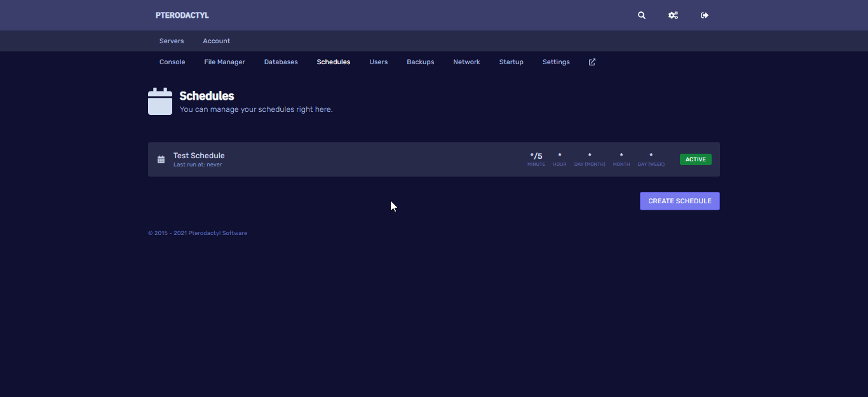
Task: Click the green ACTIVE status badge
Action: coord(695,159)
